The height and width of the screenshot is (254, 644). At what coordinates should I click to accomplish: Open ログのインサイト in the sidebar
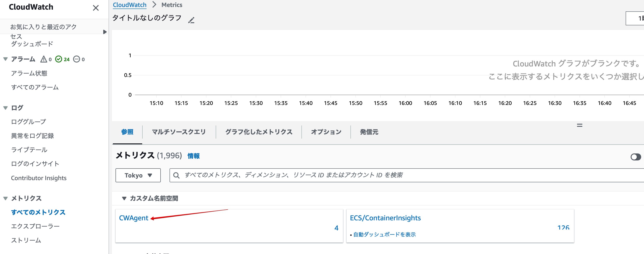tap(35, 164)
